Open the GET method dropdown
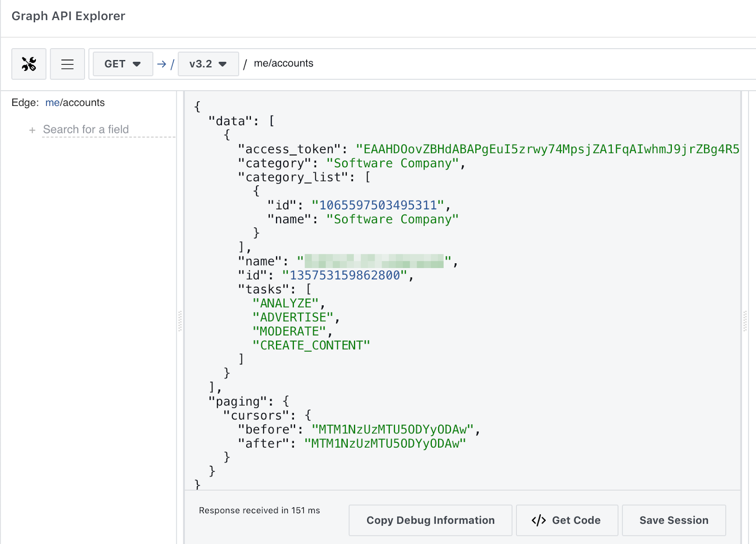756x544 pixels. point(123,64)
